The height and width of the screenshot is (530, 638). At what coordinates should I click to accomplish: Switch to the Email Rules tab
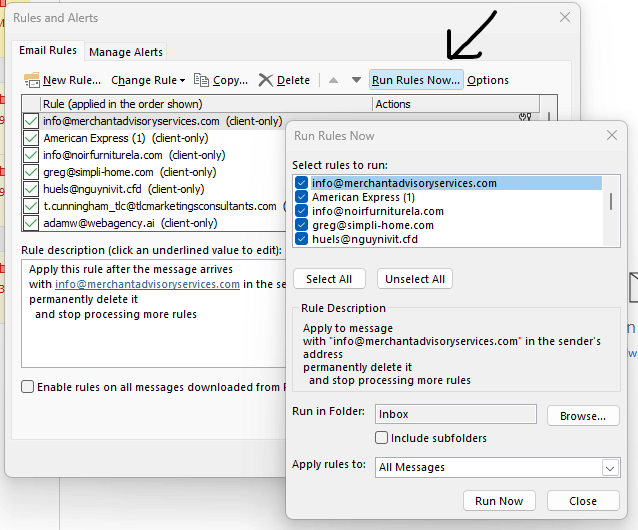(x=48, y=50)
